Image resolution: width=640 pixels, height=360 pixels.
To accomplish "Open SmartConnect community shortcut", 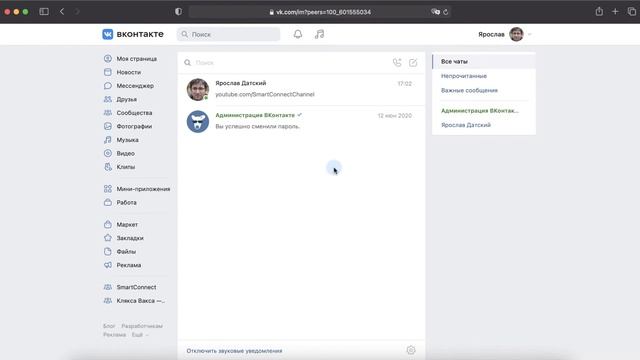I will tap(136, 287).
